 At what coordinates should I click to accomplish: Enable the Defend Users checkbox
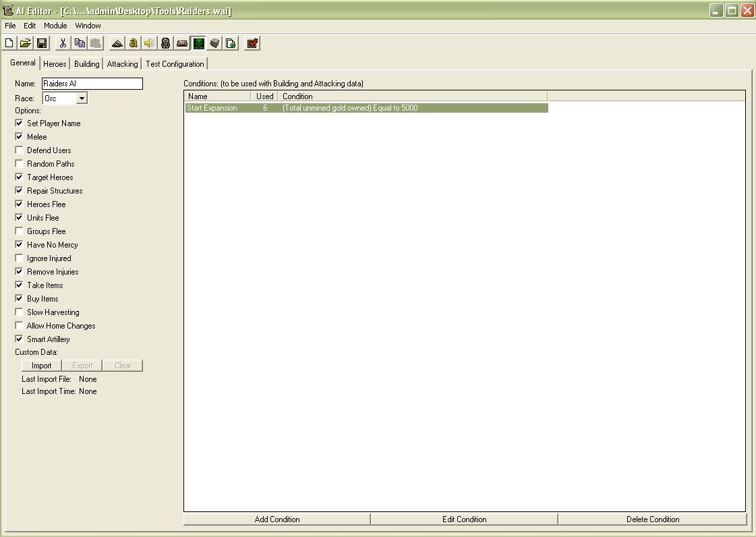[x=20, y=150]
